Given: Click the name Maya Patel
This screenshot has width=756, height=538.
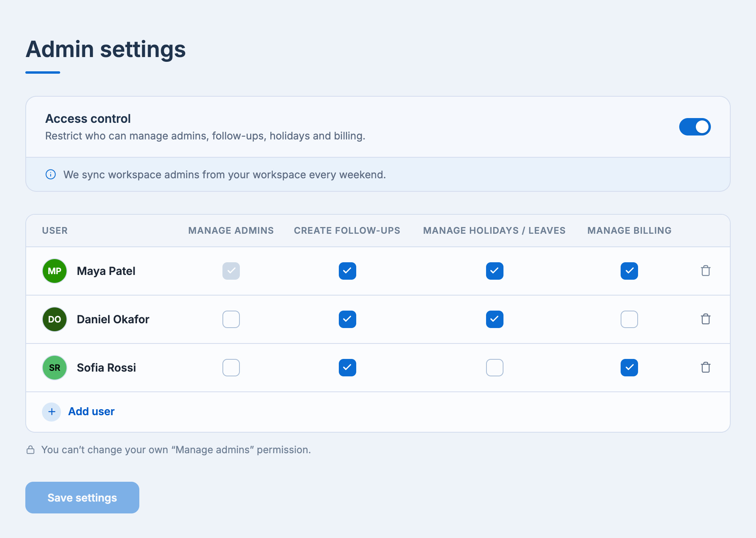Looking at the screenshot, I should pos(106,271).
